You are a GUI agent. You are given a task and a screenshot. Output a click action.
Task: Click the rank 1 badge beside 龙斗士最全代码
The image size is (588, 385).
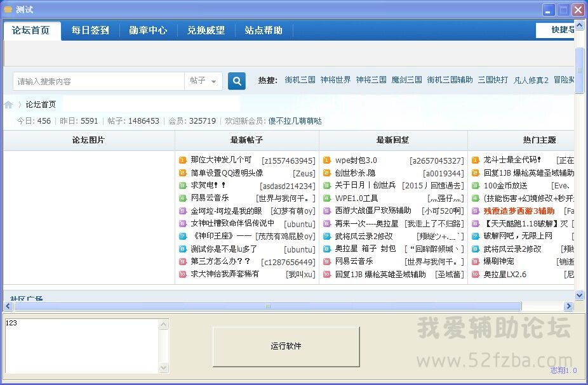coord(476,160)
